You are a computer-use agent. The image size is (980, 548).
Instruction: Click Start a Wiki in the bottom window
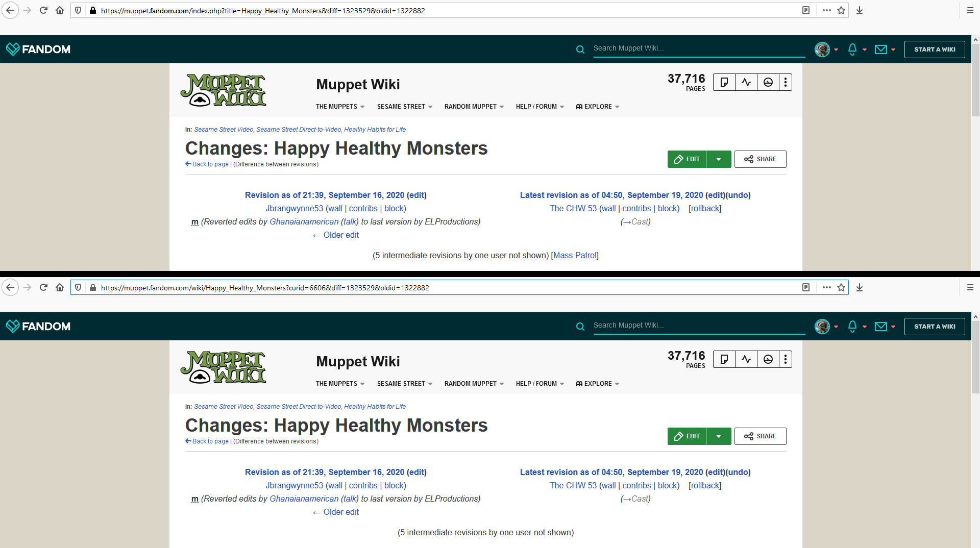click(x=935, y=327)
